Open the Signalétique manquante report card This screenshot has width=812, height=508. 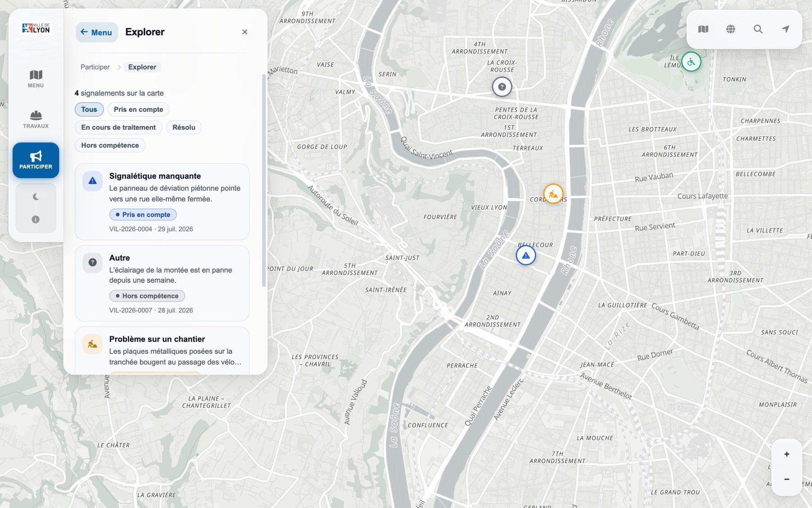click(x=162, y=202)
